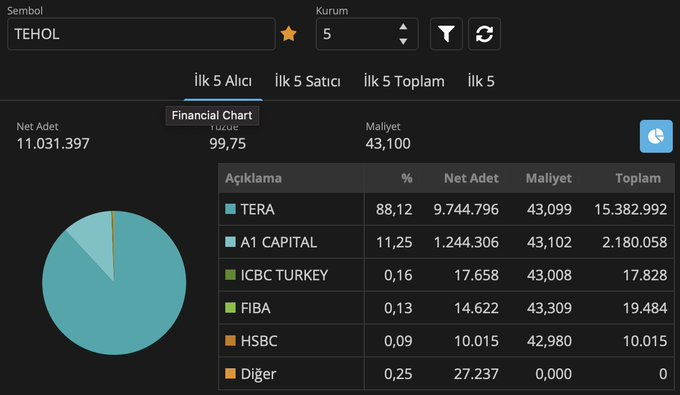Click TERA net adet 9.744.796

(466, 209)
